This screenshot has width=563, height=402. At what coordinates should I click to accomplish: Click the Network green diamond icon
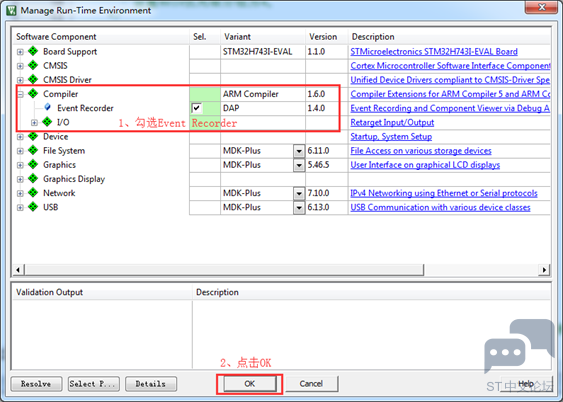click(33, 193)
